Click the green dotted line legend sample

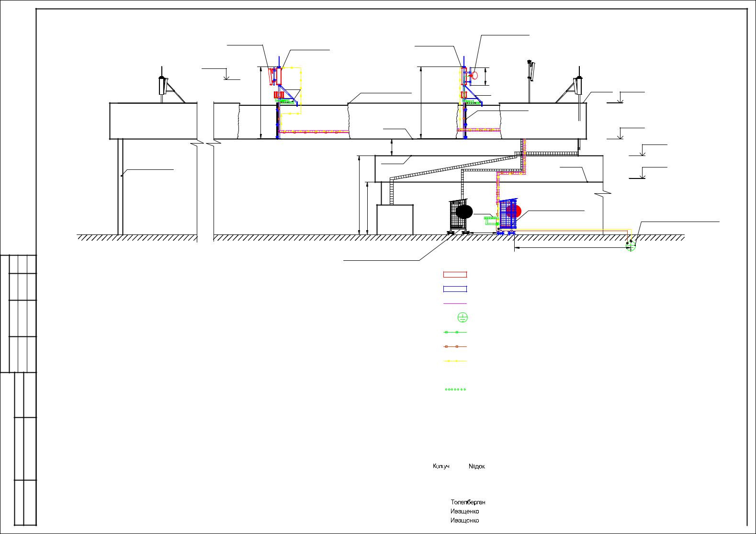pyautogui.click(x=455, y=389)
